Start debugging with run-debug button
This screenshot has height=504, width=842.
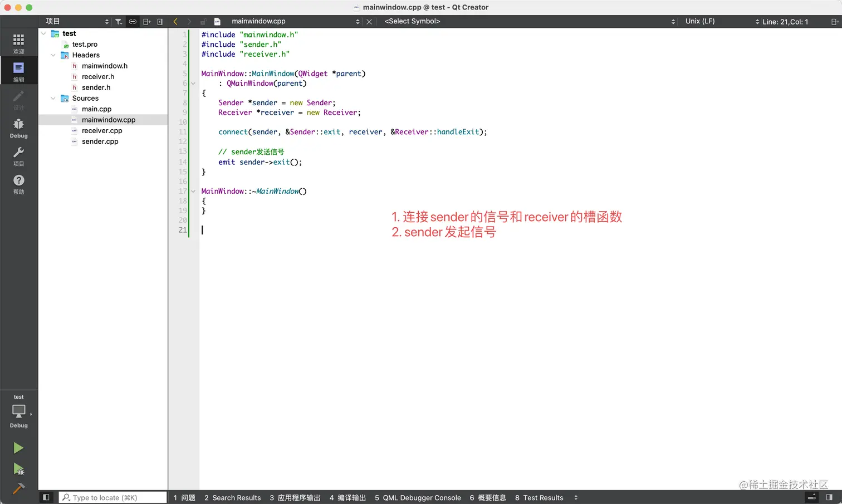[x=18, y=469]
